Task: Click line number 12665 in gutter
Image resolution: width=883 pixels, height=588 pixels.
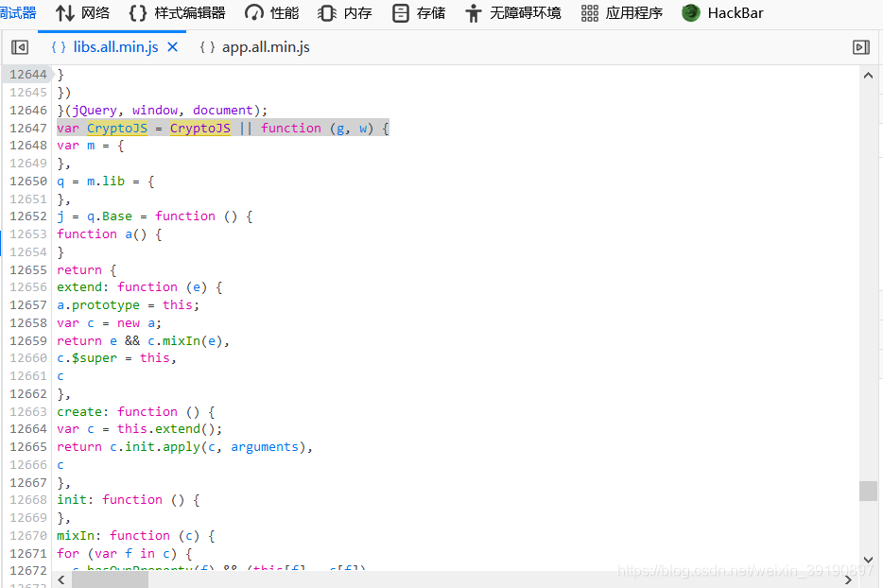Action: click(28, 446)
